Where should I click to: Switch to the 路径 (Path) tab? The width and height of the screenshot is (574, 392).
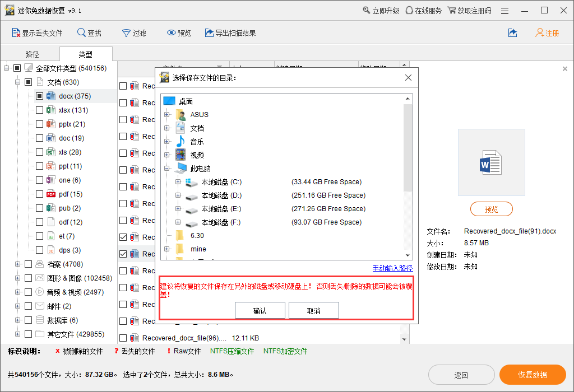pos(32,54)
